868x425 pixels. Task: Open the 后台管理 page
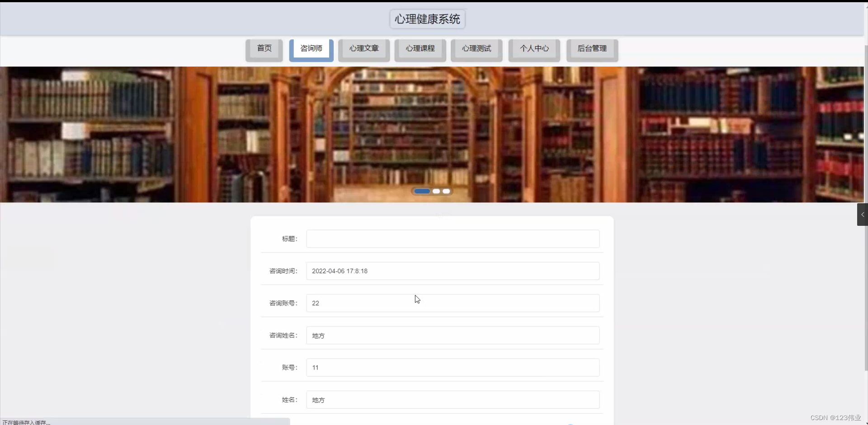click(592, 48)
